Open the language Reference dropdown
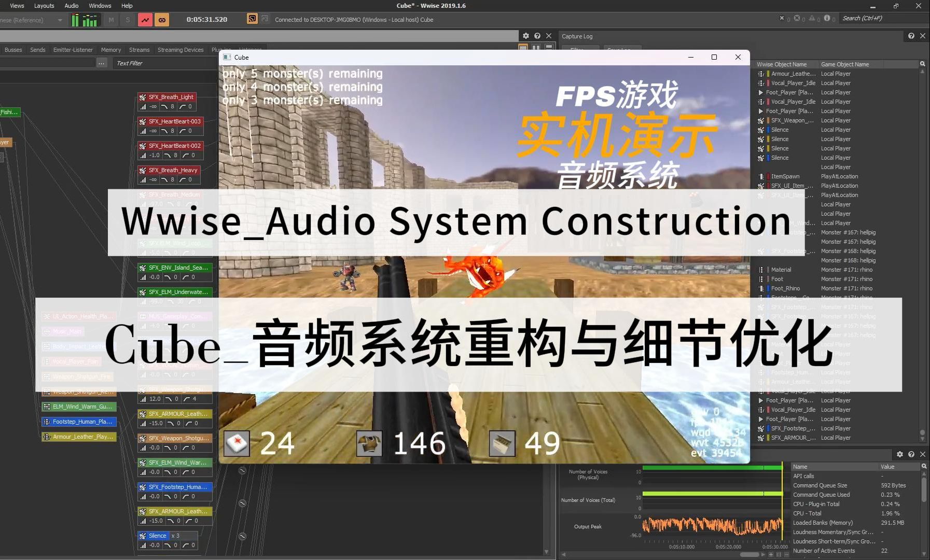The height and width of the screenshot is (560, 930). tap(32, 20)
